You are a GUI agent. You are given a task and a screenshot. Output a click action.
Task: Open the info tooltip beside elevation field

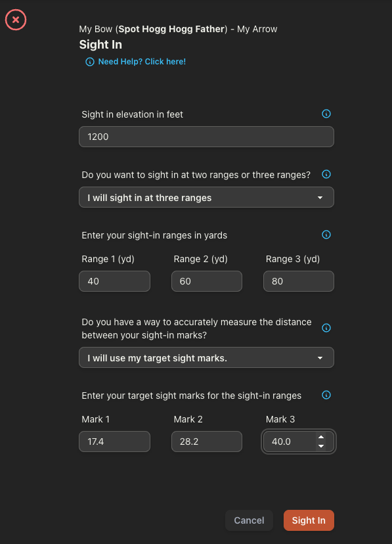click(x=326, y=114)
